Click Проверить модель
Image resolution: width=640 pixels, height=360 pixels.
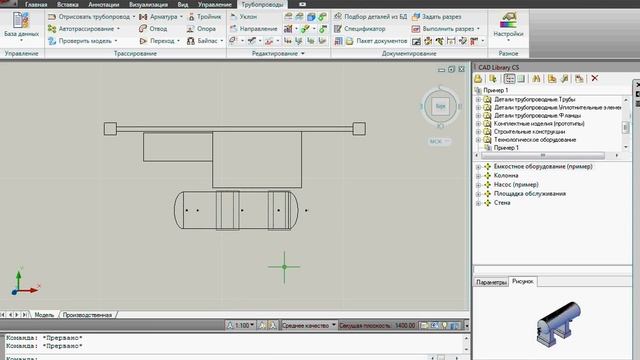[82, 41]
